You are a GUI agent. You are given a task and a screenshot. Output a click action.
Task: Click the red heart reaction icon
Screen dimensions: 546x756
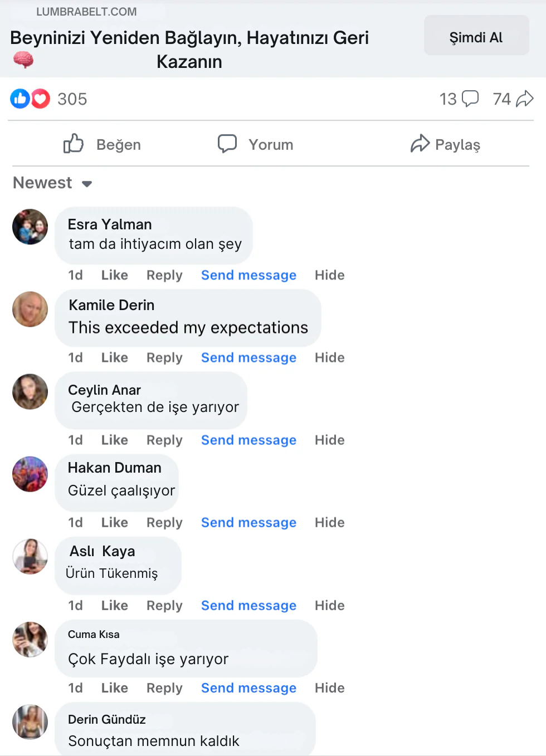tap(41, 99)
